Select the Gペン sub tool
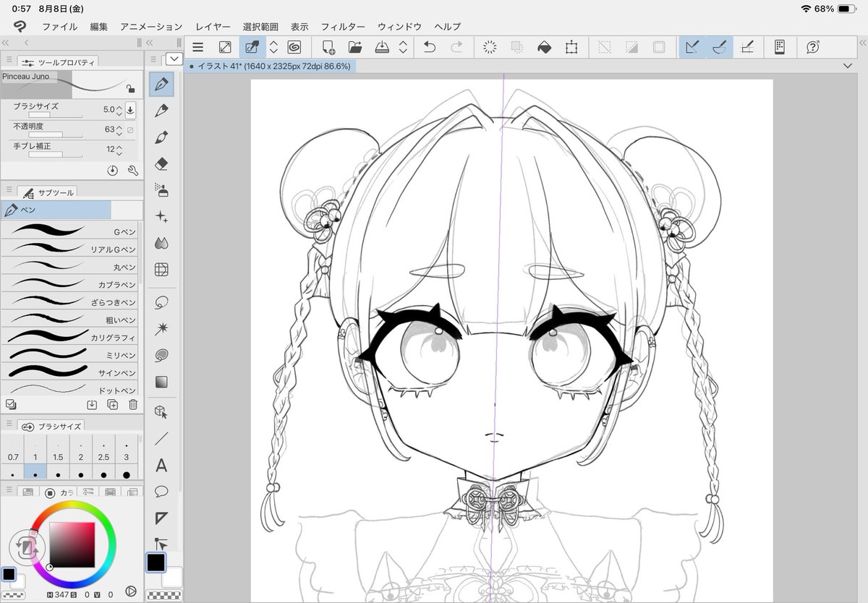Screen dimensions: 868x603 70,231
